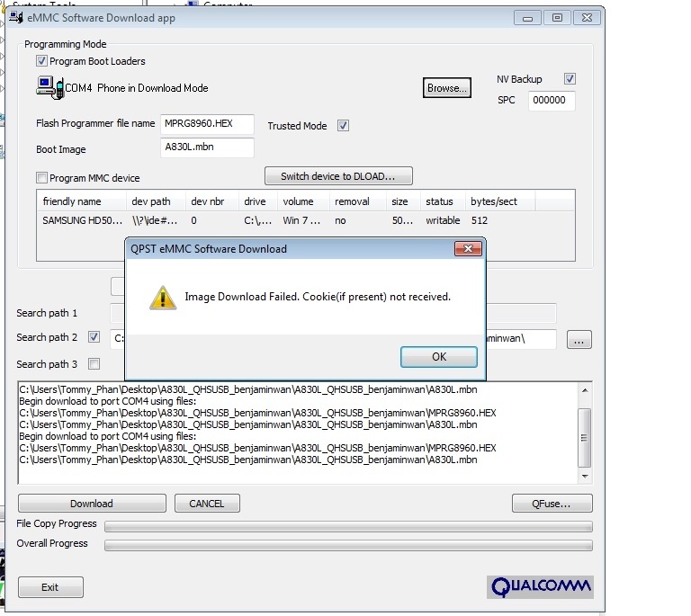Enable Search path 3 checkbox
Image resolution: width=691 pixels, height=616 pixels.
tap(94, 363)
